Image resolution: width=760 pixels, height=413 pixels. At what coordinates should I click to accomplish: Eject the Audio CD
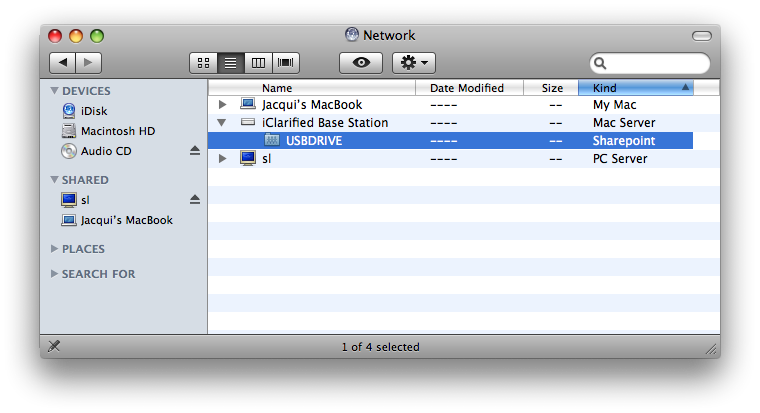pyautogui.click(x=195, y=151)
